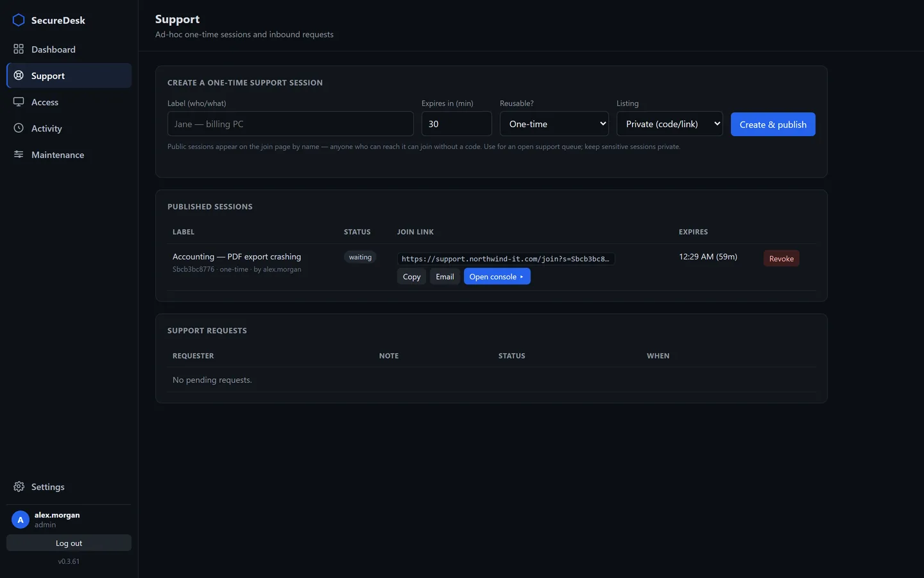The height and width of the screenshot is (578, 924).
Task: Click the Support lifebuoy icon
Action: (19, 75)
